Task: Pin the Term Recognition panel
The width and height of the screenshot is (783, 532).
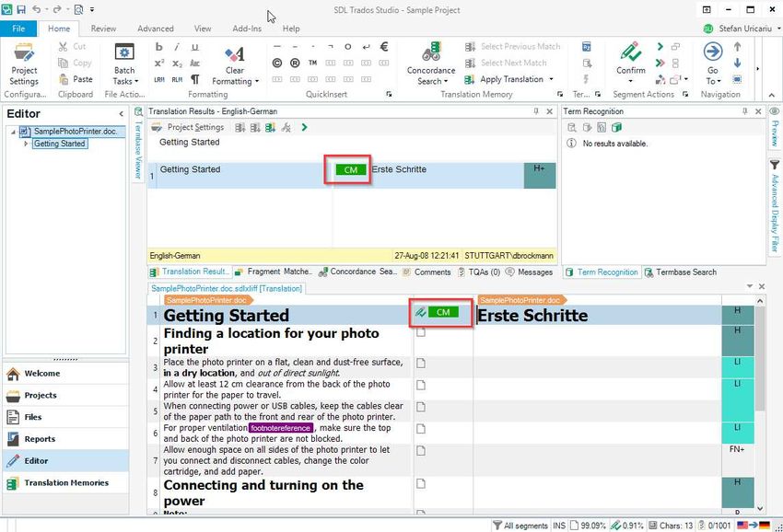Action: 744,111
